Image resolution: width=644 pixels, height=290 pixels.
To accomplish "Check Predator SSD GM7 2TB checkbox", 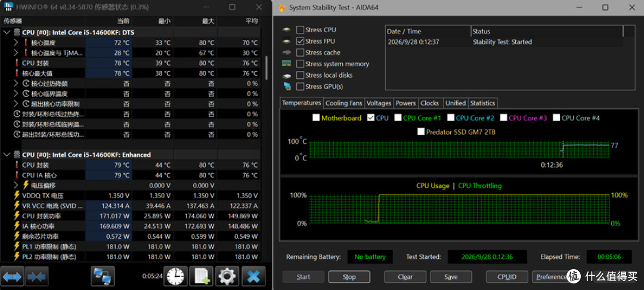I will coord(421,132).
